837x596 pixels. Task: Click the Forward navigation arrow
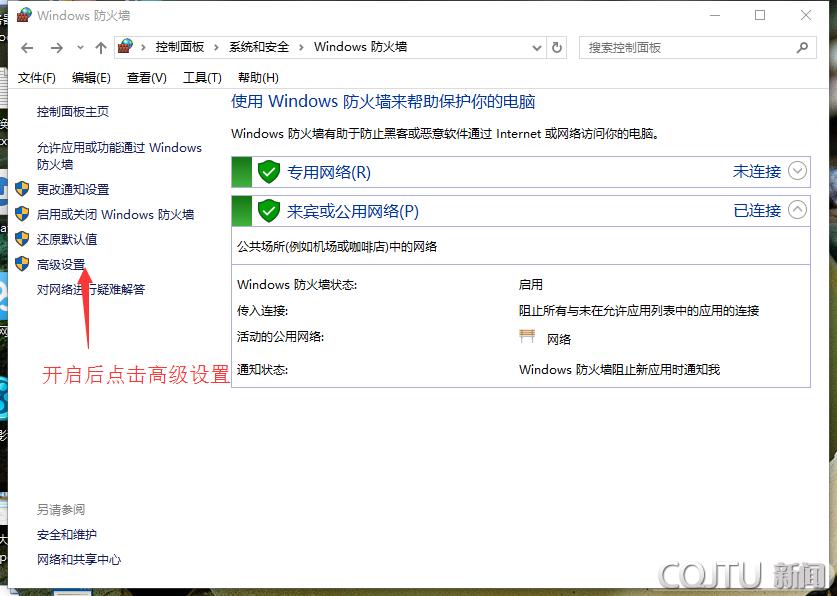coord(56,48)
